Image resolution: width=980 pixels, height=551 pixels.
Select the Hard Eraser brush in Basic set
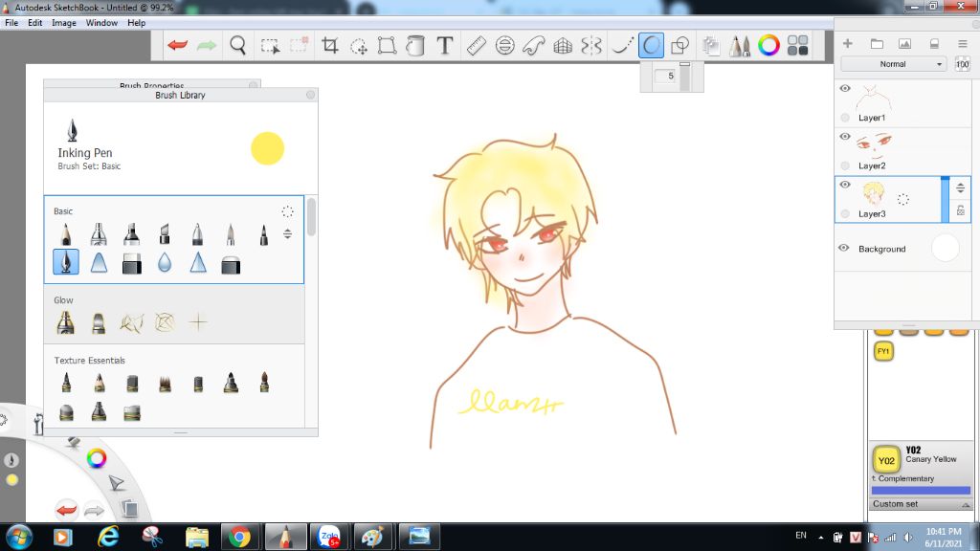point(132,264)
